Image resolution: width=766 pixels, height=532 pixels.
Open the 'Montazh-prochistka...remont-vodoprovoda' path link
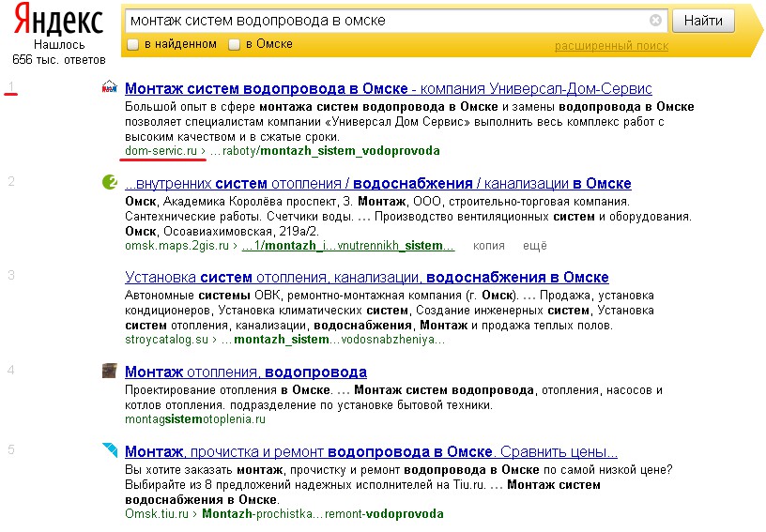323,514
